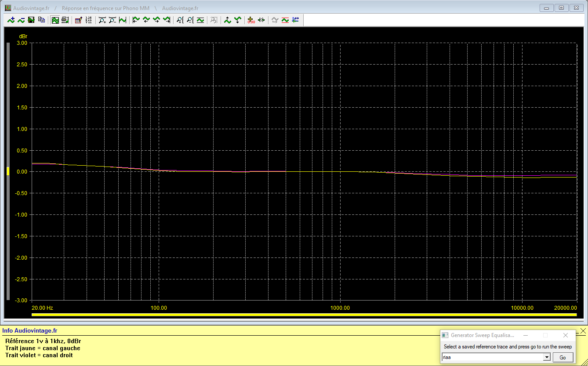Click the '3.00' top Y axis value
Viewport: 588px width, 366px height.
click(22, 43)
